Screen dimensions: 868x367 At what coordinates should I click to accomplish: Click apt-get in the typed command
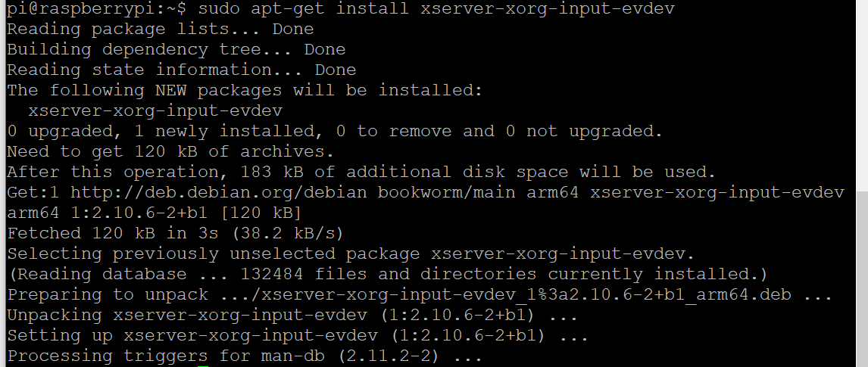[x=288, y=9]
